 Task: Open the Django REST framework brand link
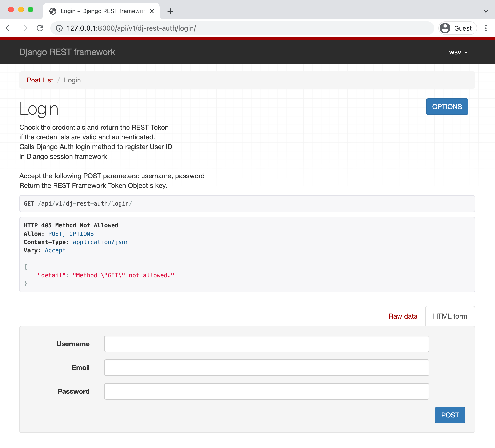(67, 52)
